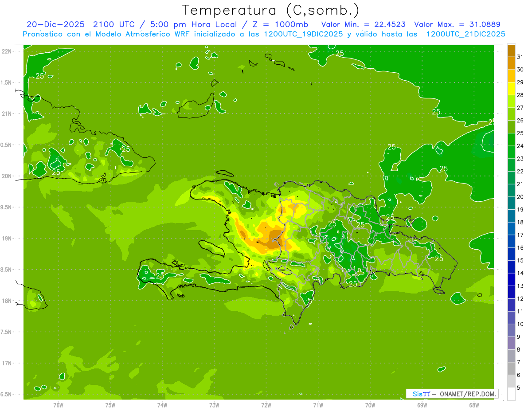
Task: Click the "17N" latitude axis label
Action: click(x=6, y=363)
